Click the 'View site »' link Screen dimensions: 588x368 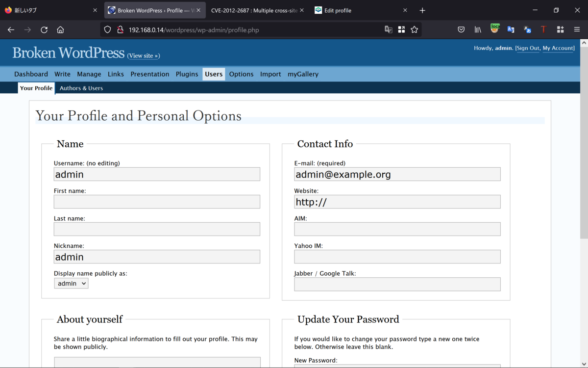144,56
